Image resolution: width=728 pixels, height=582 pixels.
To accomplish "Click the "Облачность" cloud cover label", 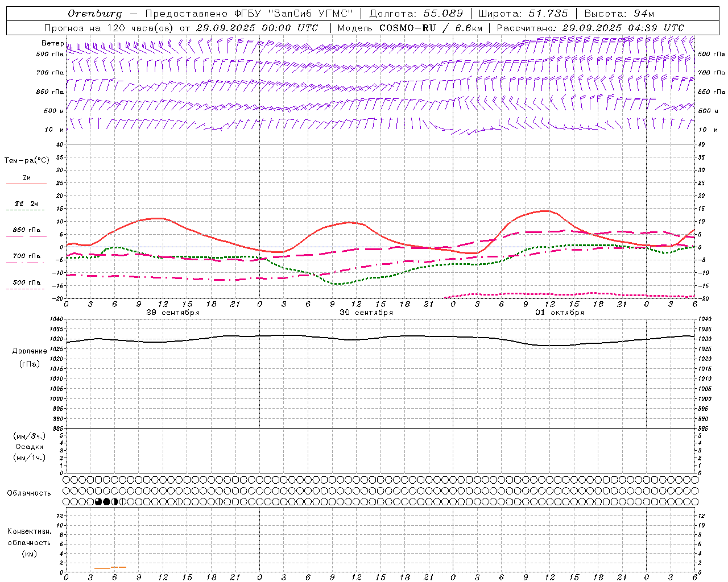I will coord(29,493).
